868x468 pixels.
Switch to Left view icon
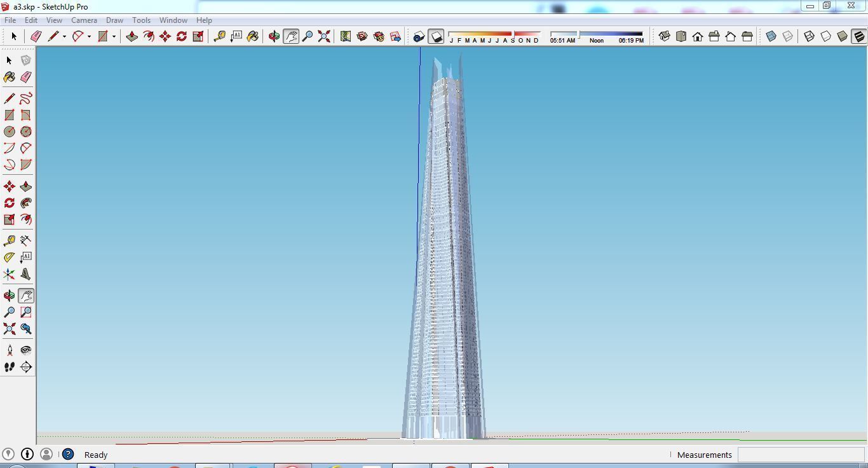point(747,37)
